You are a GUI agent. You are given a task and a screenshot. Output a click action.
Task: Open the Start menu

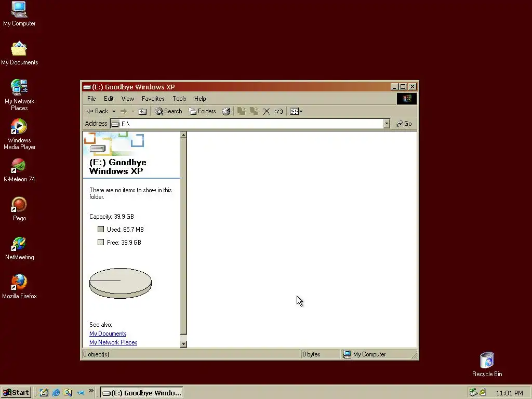16,393
